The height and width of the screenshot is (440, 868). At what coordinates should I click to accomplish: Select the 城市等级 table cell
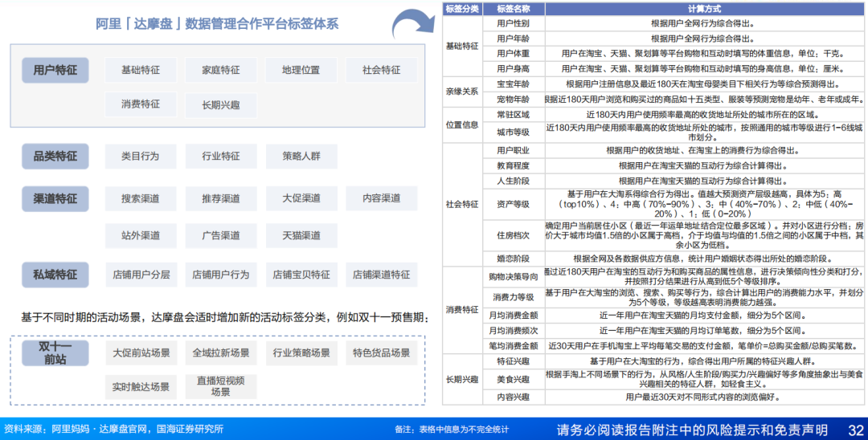[513, 132]
